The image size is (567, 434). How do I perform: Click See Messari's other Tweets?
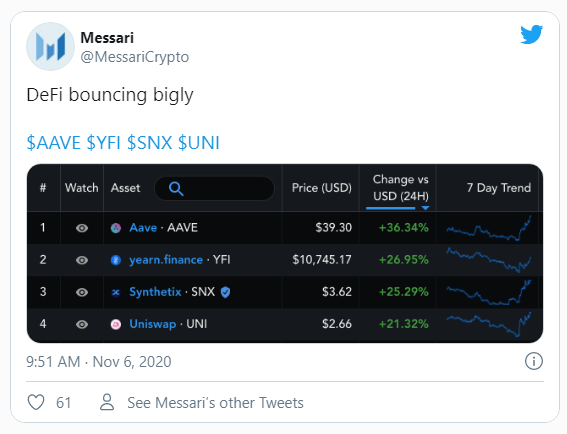pos(215,403)
